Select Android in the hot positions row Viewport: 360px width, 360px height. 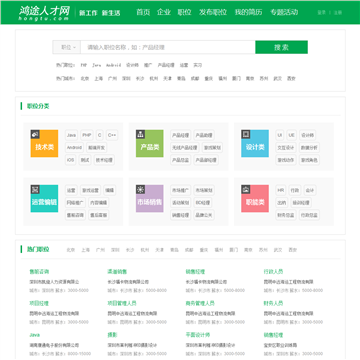[113, 65]
